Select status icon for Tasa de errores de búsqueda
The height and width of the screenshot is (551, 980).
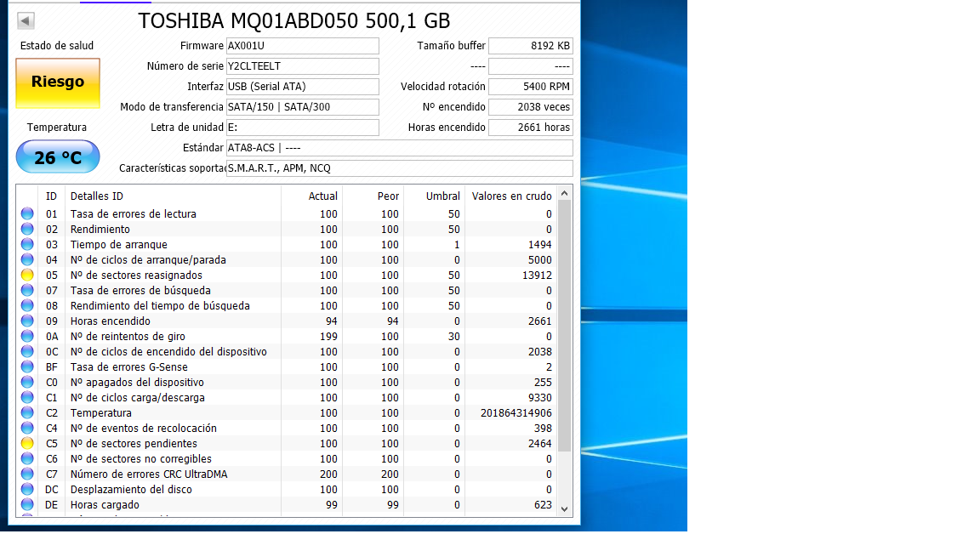[27, 291]
